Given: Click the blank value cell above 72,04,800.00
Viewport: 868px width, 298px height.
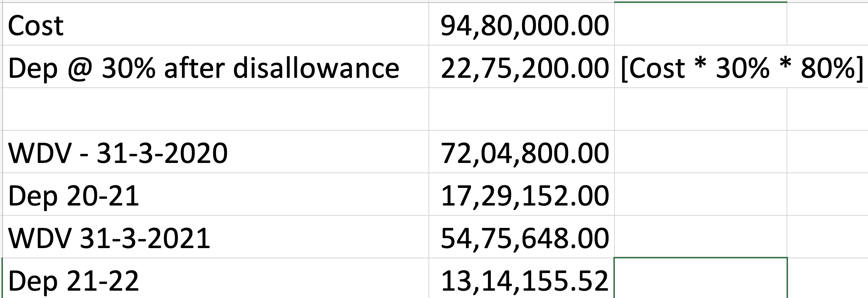Looking at the screenshot, I should click(522, 109).
